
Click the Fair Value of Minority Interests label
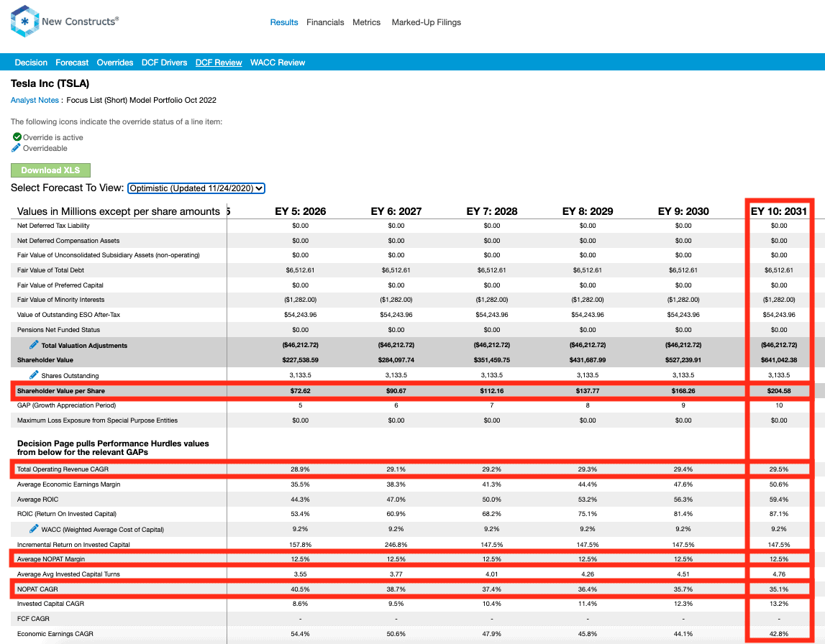tap(60, 300)
